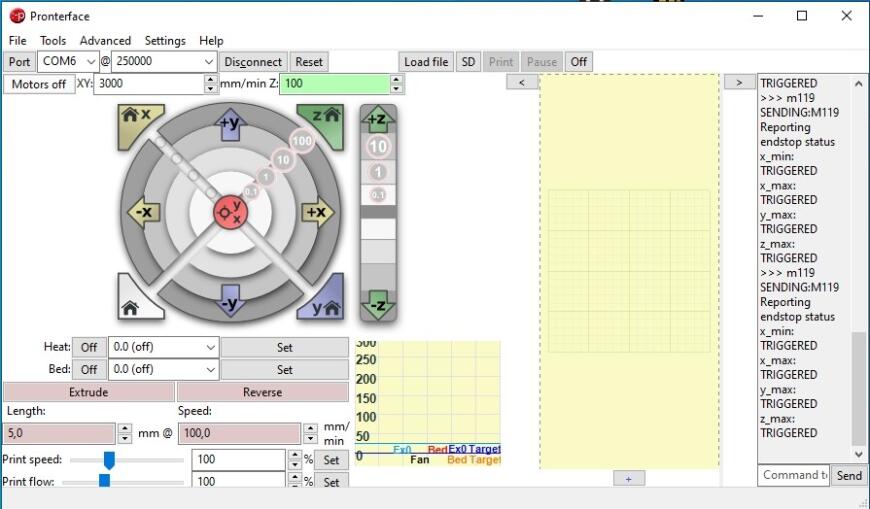
Task: Add a layer with the + button below preview
Action: coord(629,478)
